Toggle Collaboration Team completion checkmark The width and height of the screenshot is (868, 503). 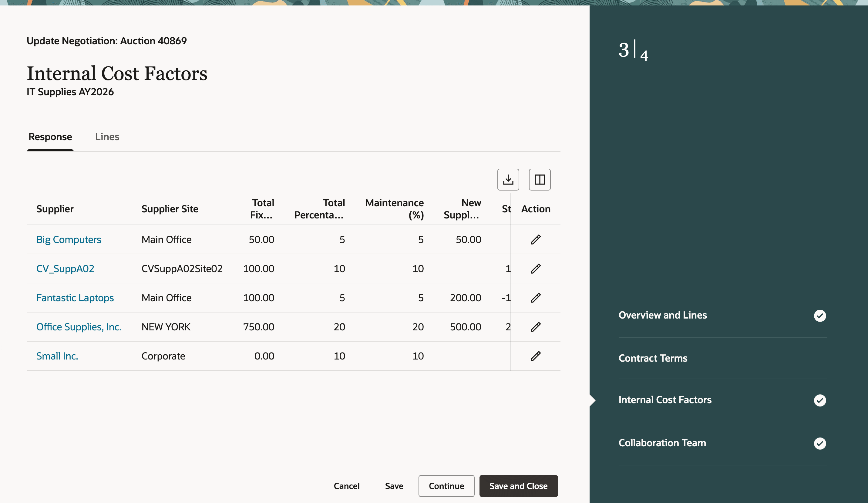click(820, 444)
